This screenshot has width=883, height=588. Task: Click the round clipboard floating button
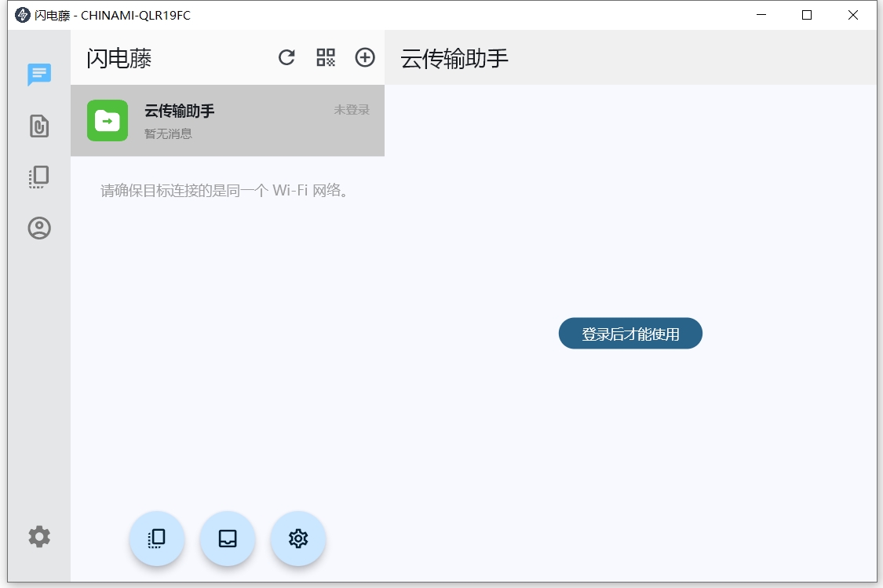tap(157, 539)
